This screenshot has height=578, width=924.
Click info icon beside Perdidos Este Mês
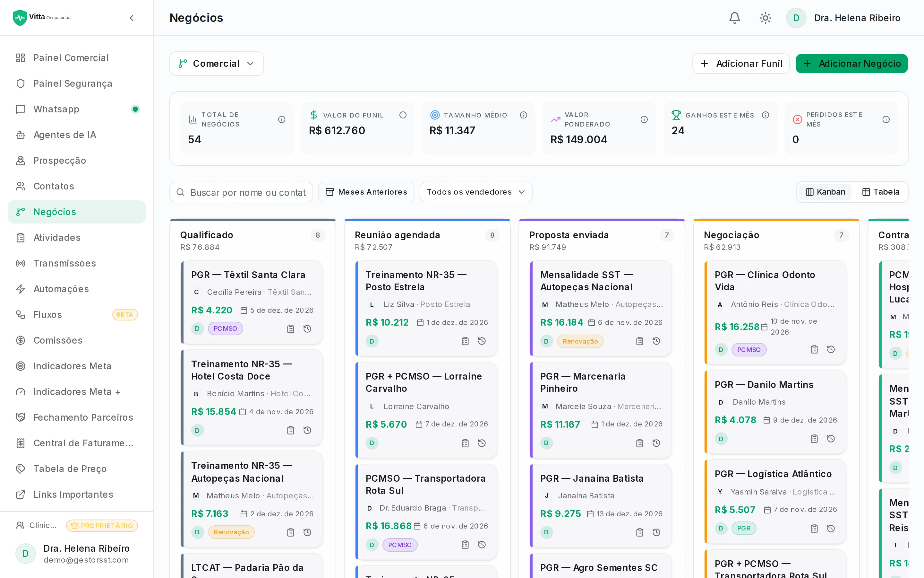coord(886,120)
